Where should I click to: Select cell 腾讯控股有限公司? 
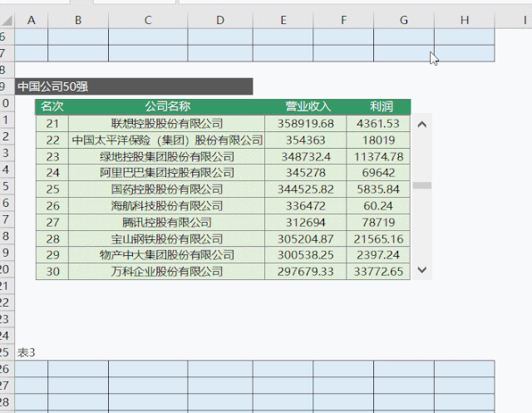(x=166, y=223)
